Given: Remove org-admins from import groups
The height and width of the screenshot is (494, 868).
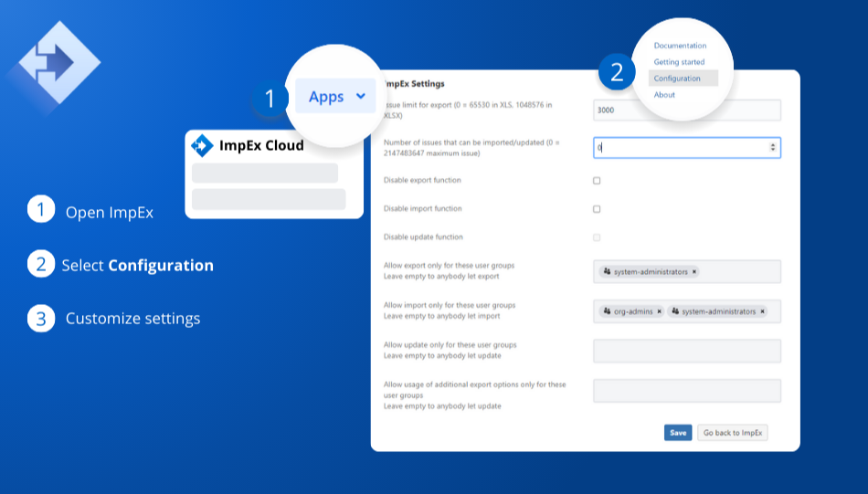Looking at the screenshot, I should click(x=660, y=311).
